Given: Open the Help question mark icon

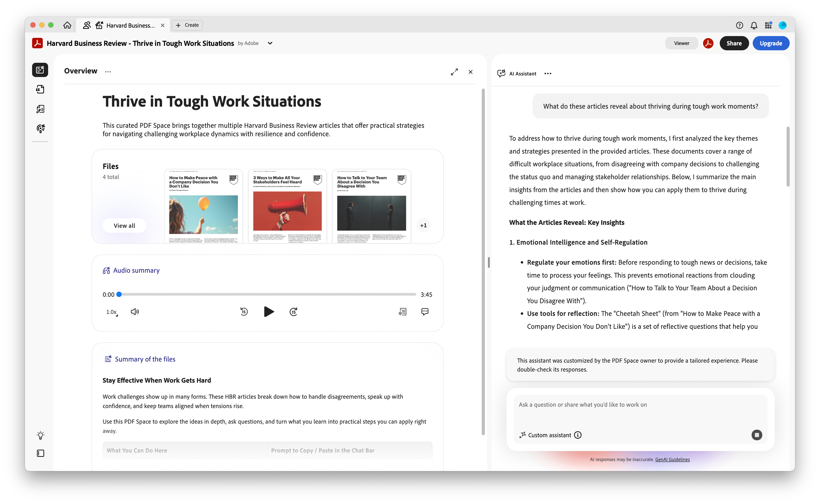Looking at the screenshot, I should coord(739,25).
